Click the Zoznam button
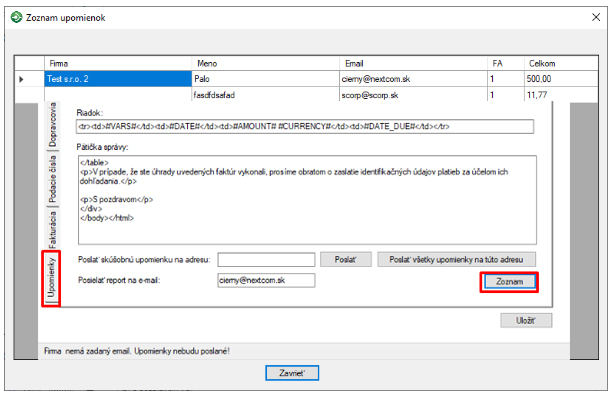The height and width of the screenshot is (397, 613). pos(509,282)
